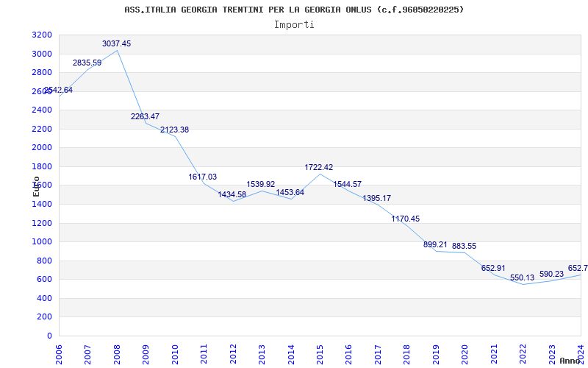Click x-axis year label 2021
This screenshot has height=368, width=588.
tap(494, 355)
